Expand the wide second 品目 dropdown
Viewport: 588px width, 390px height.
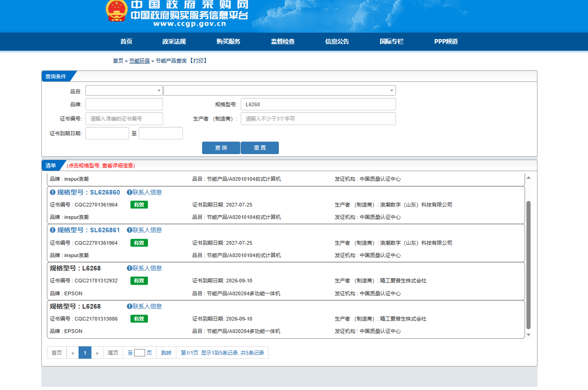[x=279, y=91]
